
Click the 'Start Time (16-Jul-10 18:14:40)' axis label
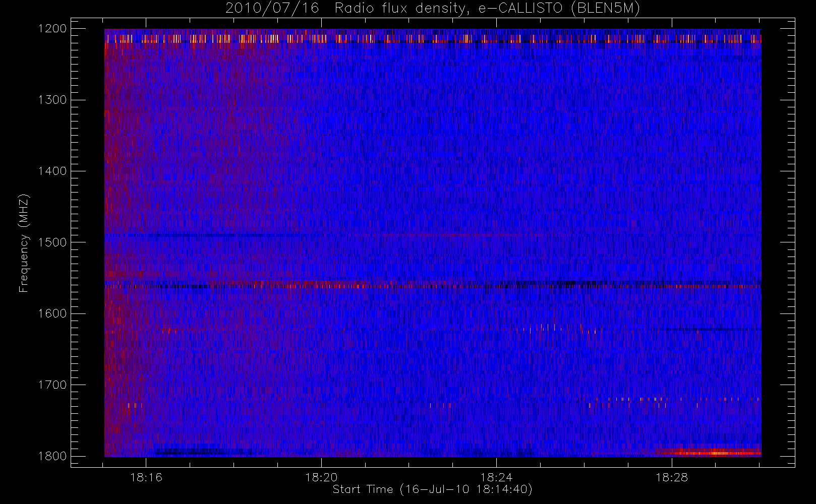[433, 489]
